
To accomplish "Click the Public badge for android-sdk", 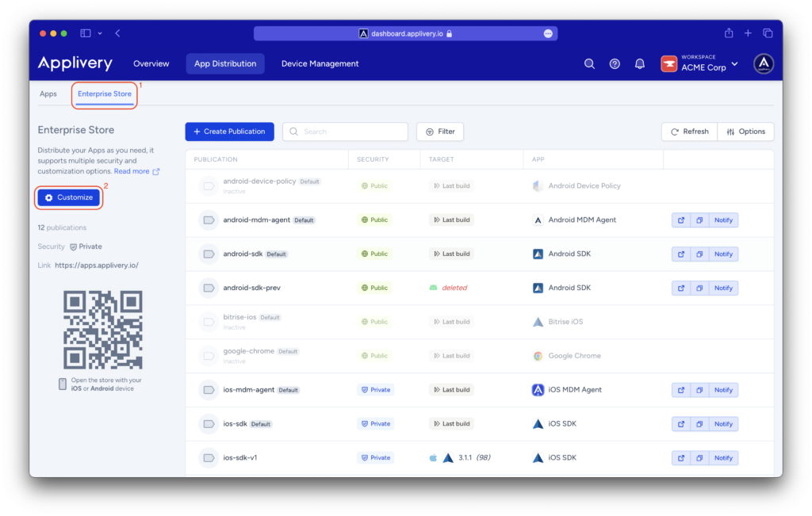I will (374, 254).
